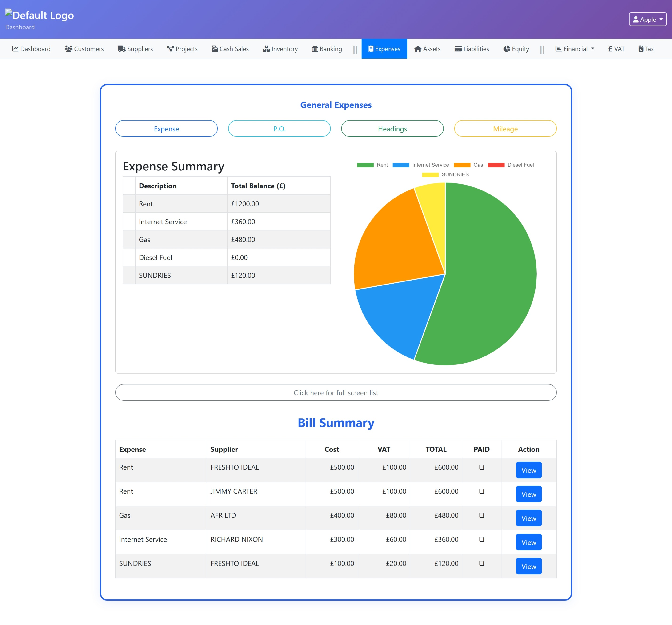This screenshot has height=625, width=672.
Task: Click the Tax document icon
Action: (640, 49)
